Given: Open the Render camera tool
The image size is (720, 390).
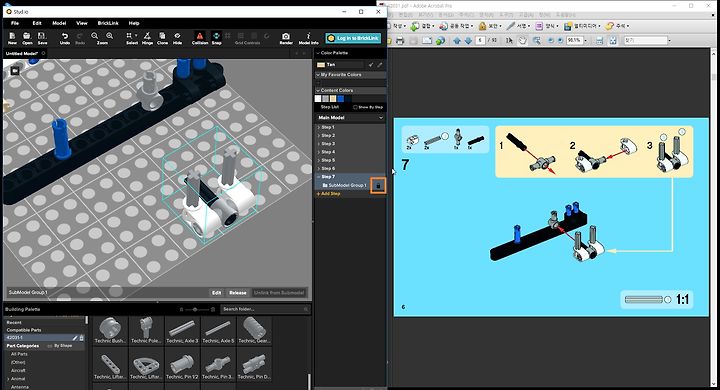Looking at the screenshot, I should [x=286, y=38].
